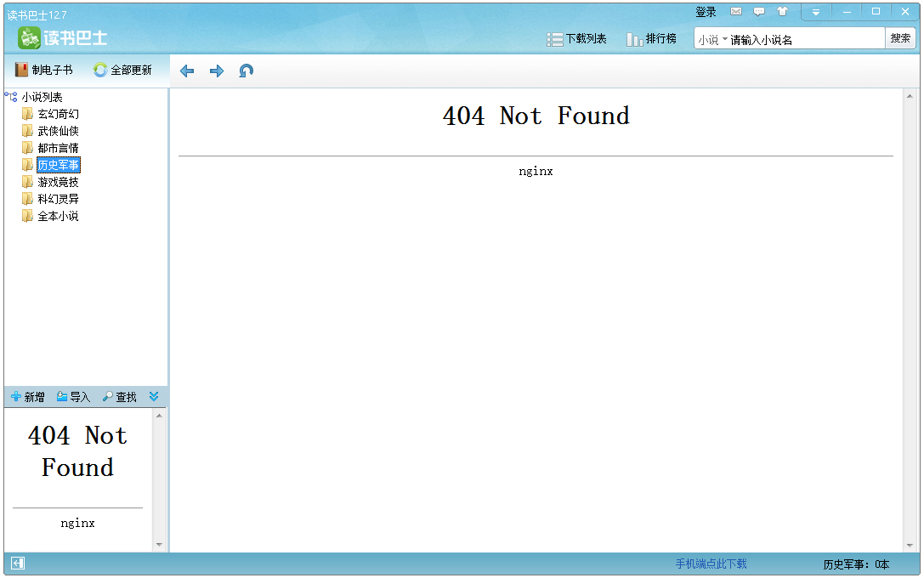Open 排行榜 rankings

point(651,39)
